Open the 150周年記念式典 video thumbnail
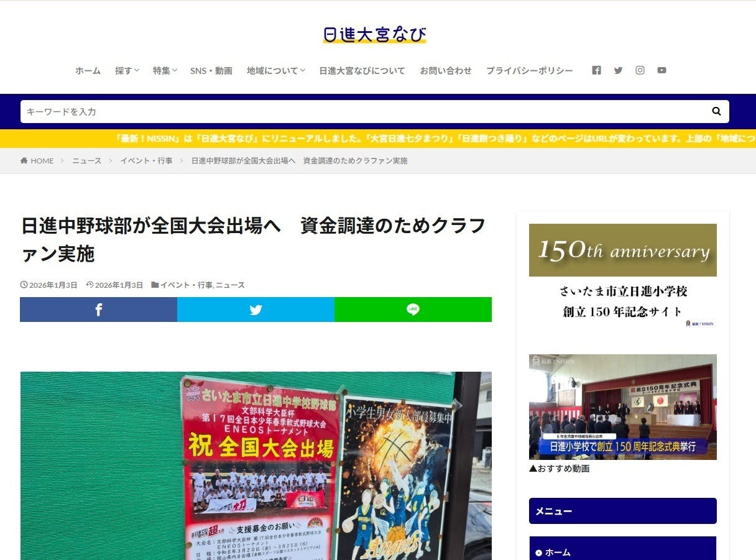756x560 pixels. pos(622,406)
